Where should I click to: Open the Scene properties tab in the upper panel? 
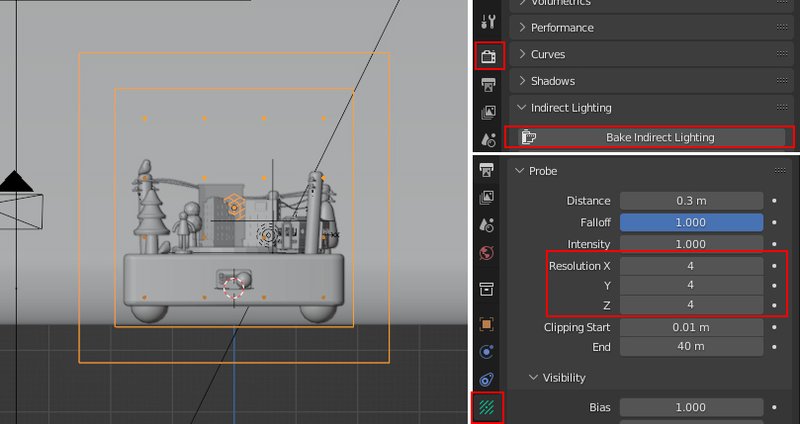[x=488, y=139]
